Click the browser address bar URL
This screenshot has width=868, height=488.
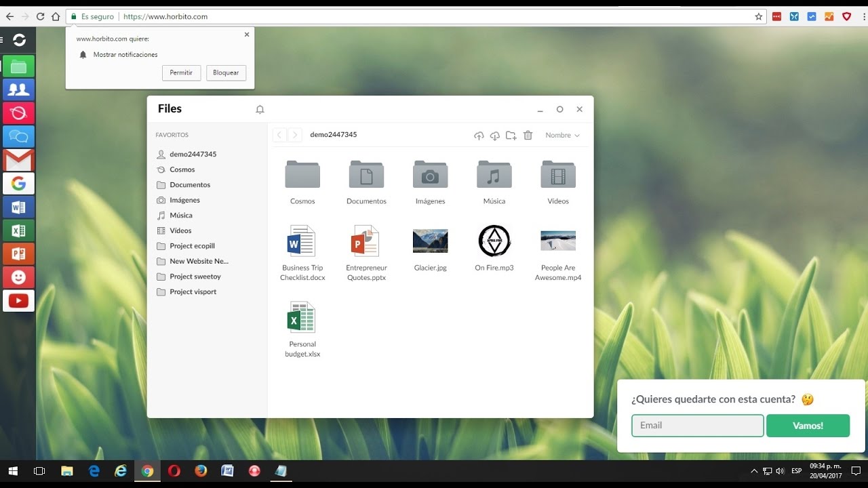click(165, 16)
